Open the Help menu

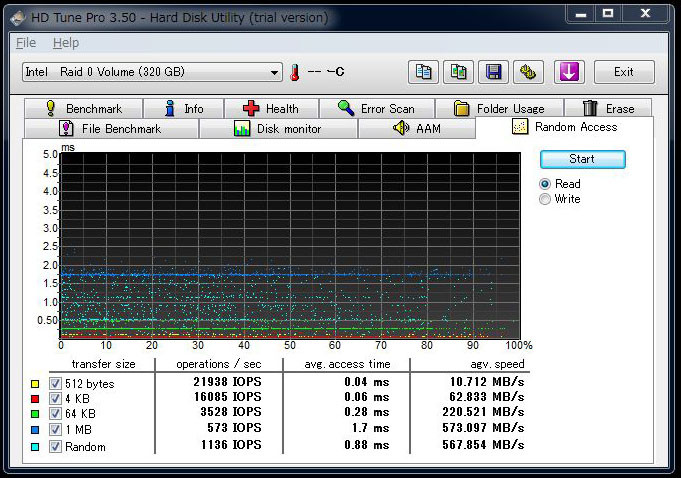(x=66, y=43)
